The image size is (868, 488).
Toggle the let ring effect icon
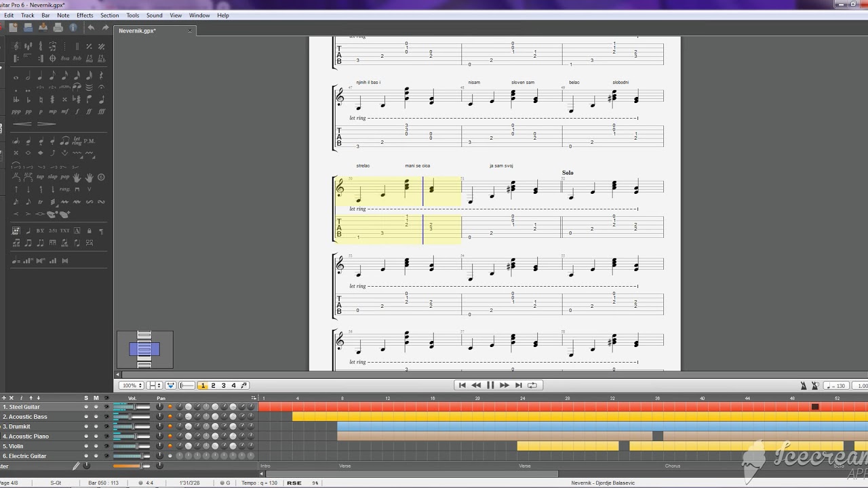tap(77, 141)
